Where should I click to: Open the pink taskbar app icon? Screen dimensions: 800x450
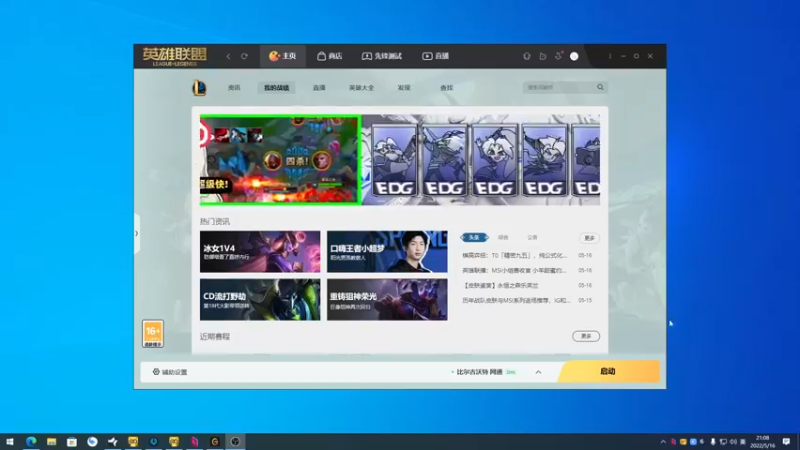[x=194, y=441]
